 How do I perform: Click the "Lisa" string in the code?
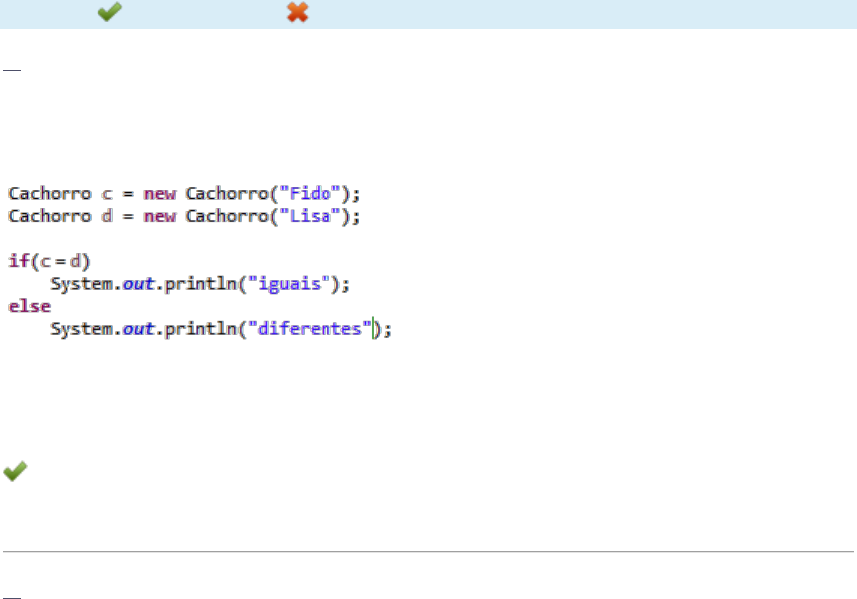[308, 216]
